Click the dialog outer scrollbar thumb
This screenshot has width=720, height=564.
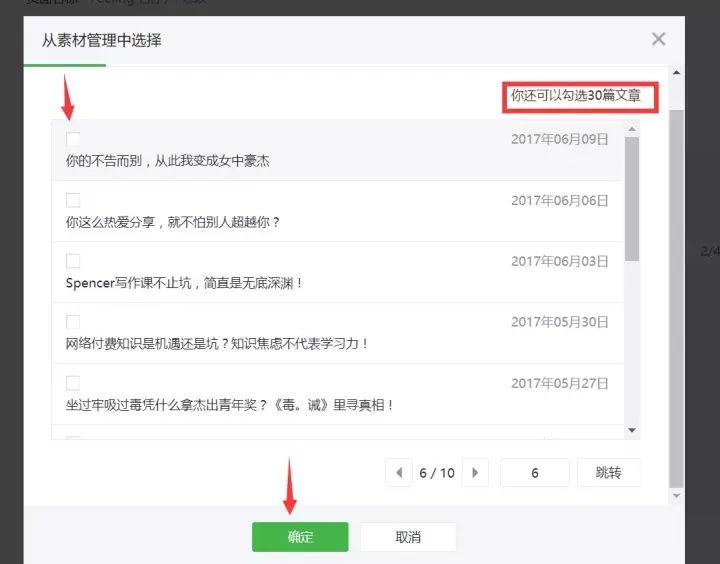pos(676,299)
